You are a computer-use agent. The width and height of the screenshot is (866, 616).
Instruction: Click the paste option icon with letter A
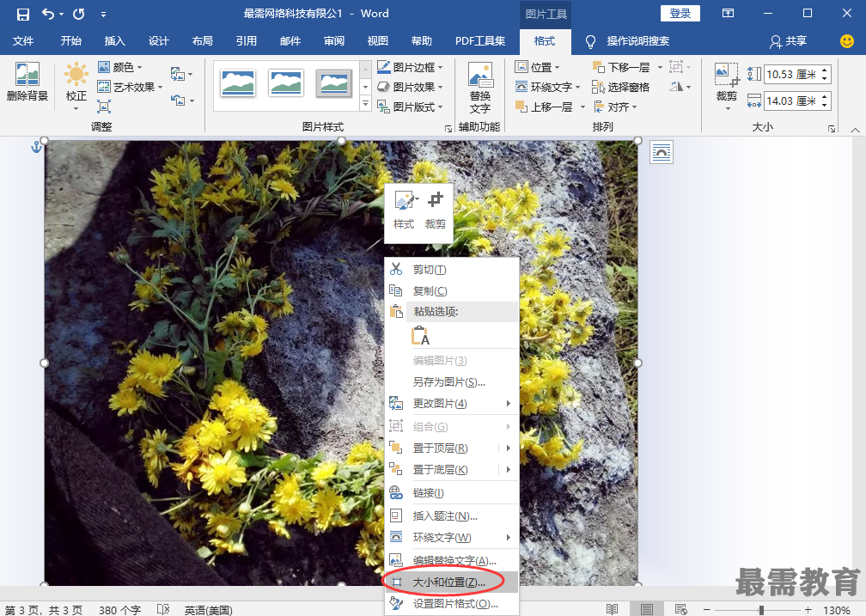coord(420,335)
